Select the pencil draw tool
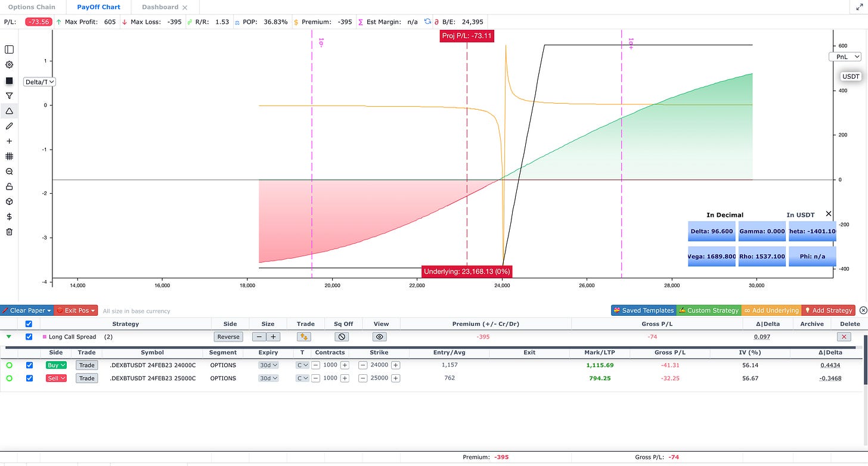 click(9, 126)
